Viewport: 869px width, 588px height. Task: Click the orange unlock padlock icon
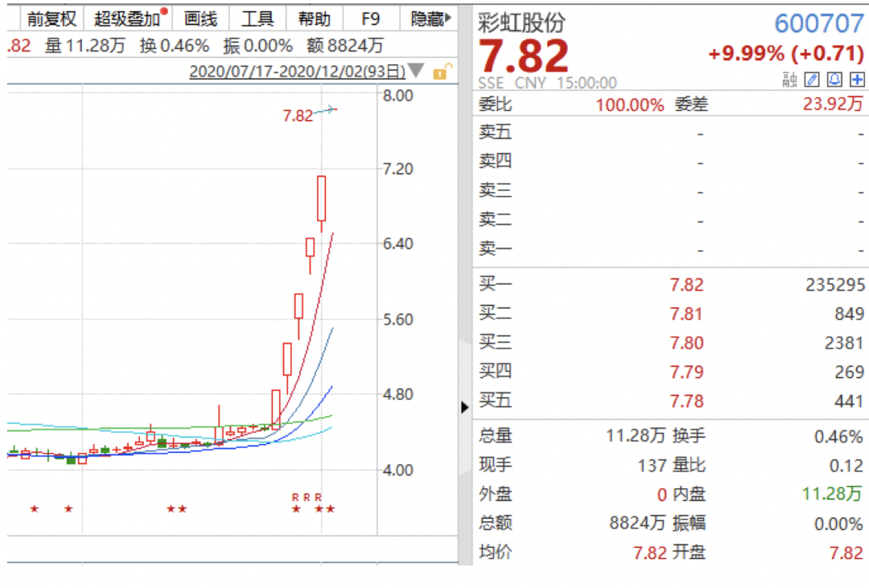pyautogui.click(x=443, y=71)
